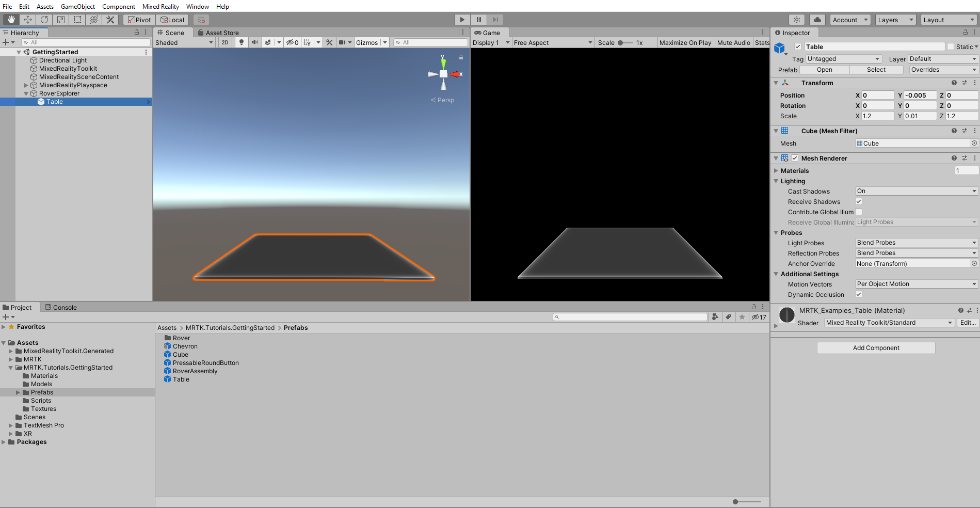Toggle Maximize On Play

click(685, 42)
